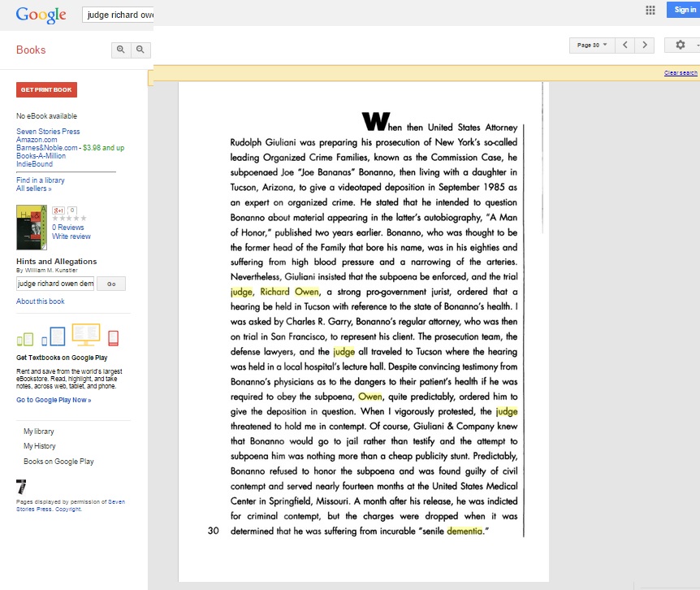Click the Go button
The width and height of the screenshot is (700, 590).
(111, 284)
